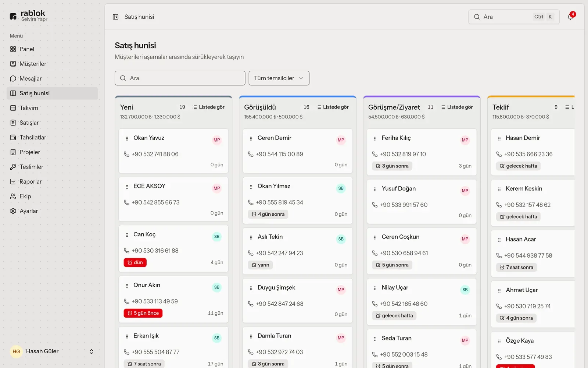Screen dimensions: 588x368
Task: Open Tahsilatlar section
Action: pyautogui.click(x=52, y=137)
